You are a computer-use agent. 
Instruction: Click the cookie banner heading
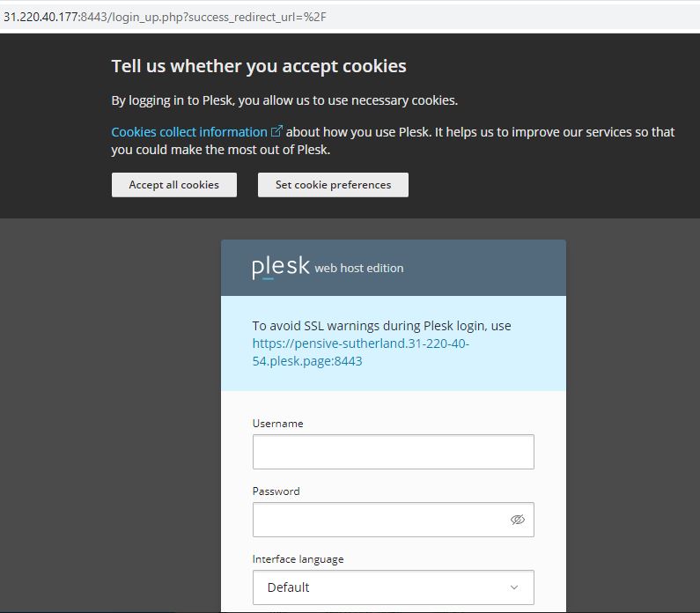[259, 66]
